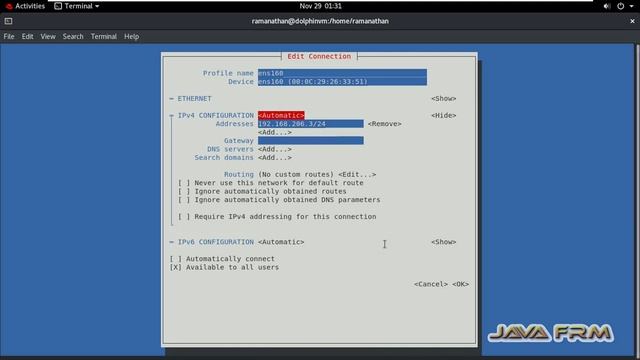Image resolution: width=640 pixels, height=360 pixels.
Task: Click the Edit Connection dialog title
Action: (319, 56)
